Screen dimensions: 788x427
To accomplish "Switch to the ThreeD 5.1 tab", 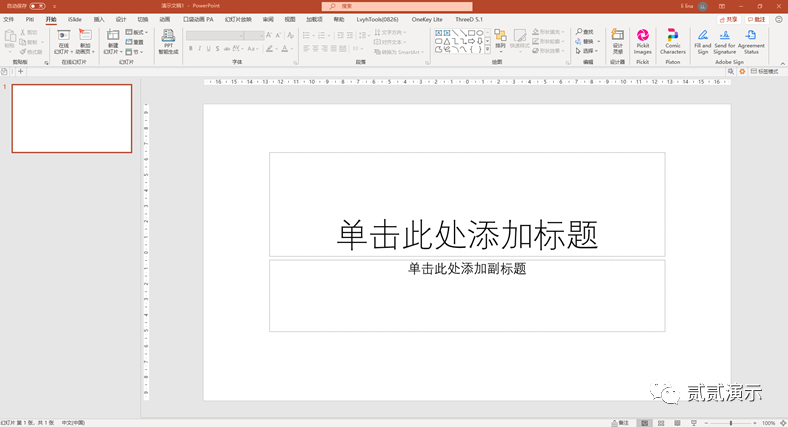I will [x=468, y=20].
